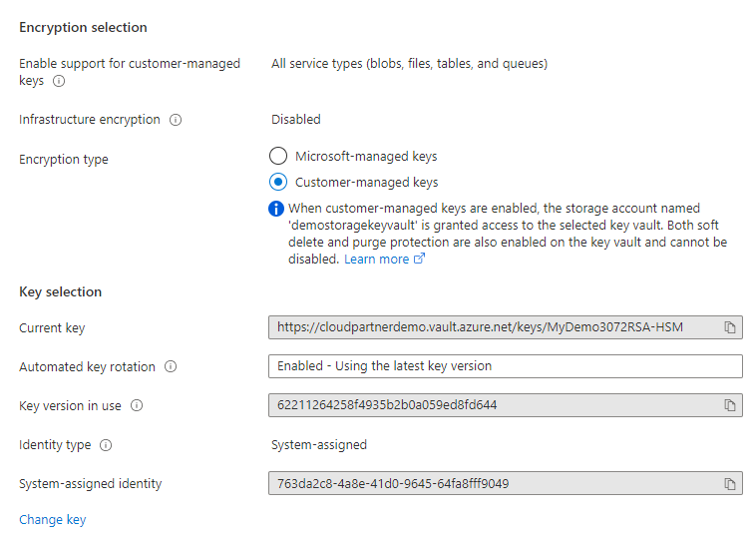This screenshot has width=756, height=536.
Task: Click the Current key URL field
Action: [494, 327]
